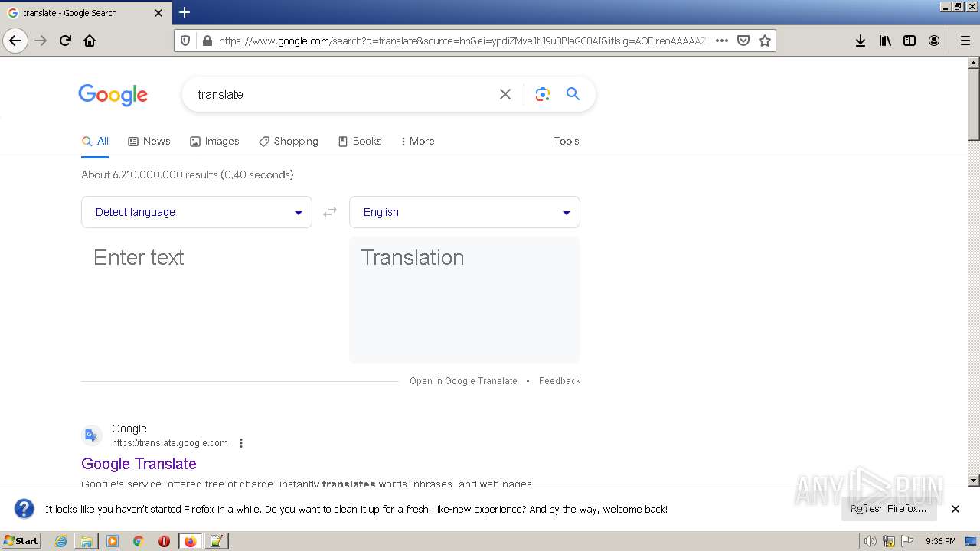Image resolution: width=980 pixels, height=551 pixels.
Task: Open volume control in system tray
Action: (871, 541)
